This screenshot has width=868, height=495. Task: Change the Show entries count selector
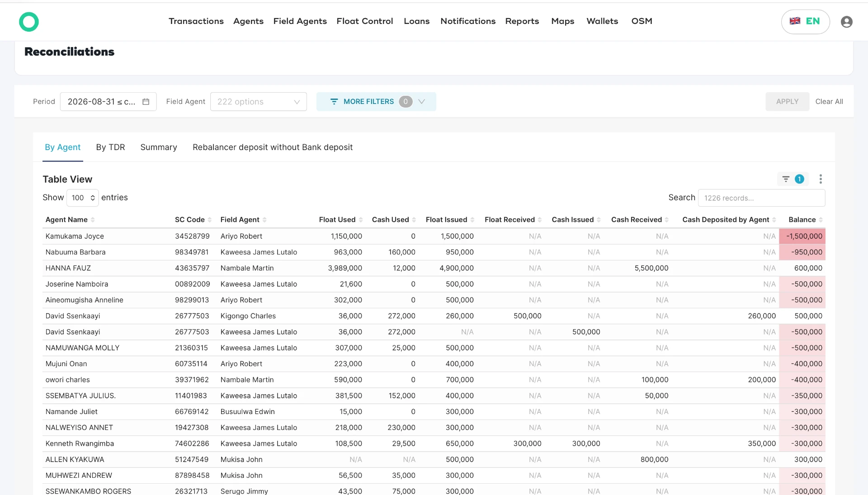click(x=83, y=198)
